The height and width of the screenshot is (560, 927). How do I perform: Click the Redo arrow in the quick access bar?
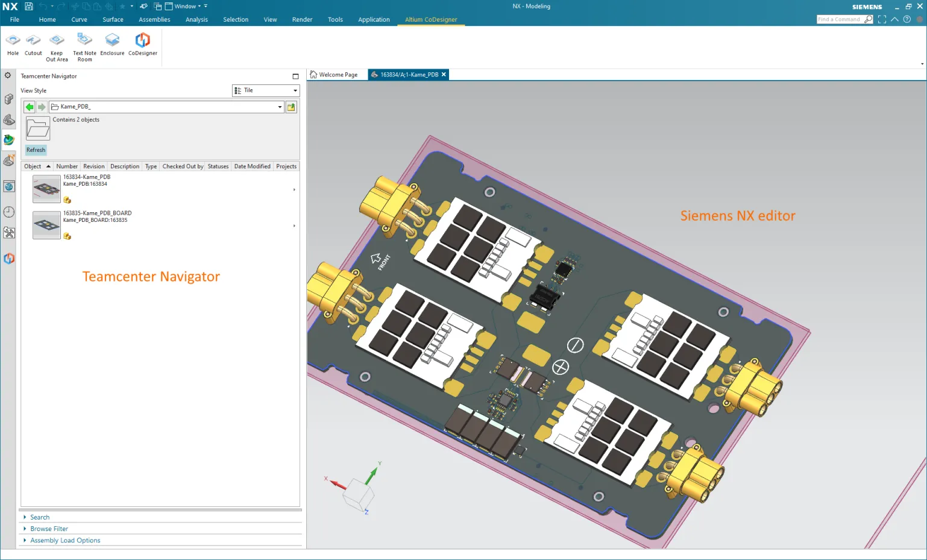[x=61, y=7]
